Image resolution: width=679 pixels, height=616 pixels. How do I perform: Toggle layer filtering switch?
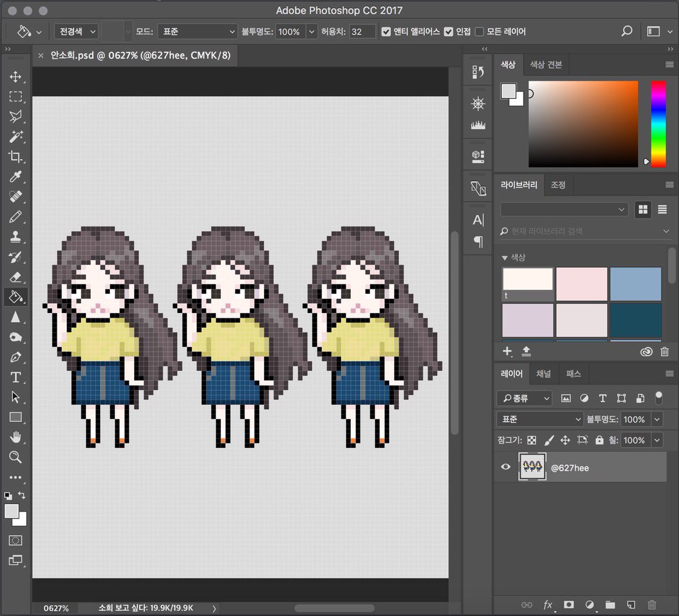click(x=659, y=397)
